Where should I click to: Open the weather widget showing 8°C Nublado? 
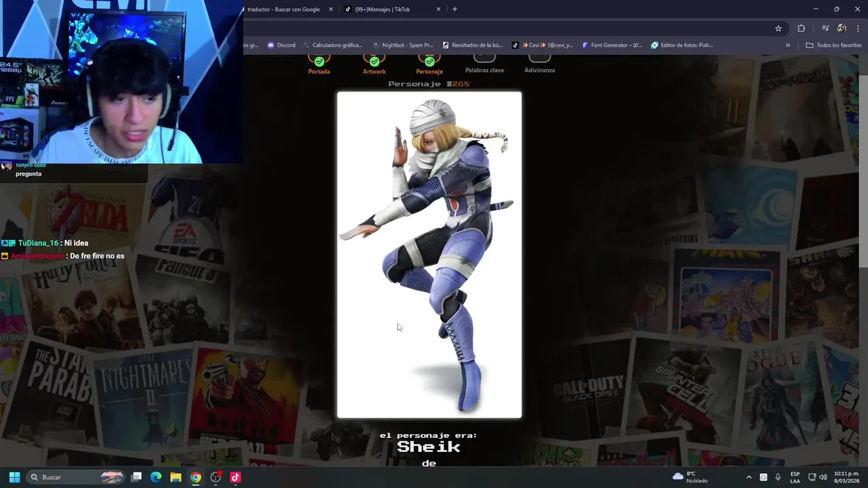click(690, 477)
